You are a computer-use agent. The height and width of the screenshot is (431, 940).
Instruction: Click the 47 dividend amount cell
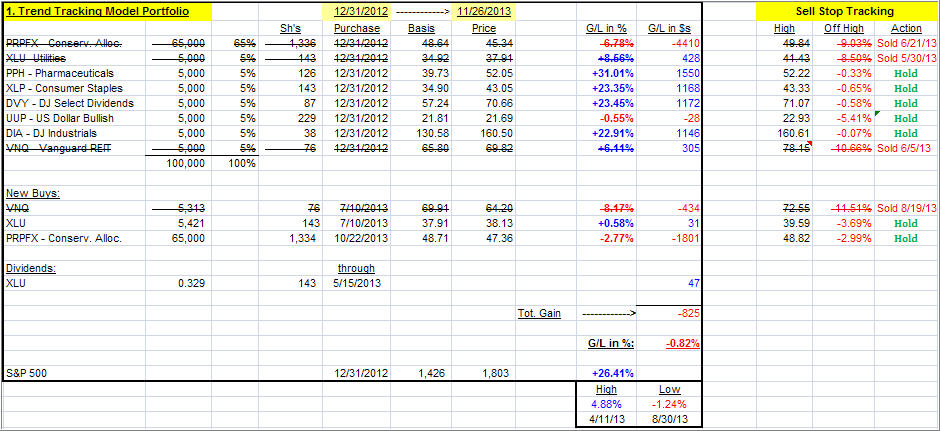click(x=669, y=283)
